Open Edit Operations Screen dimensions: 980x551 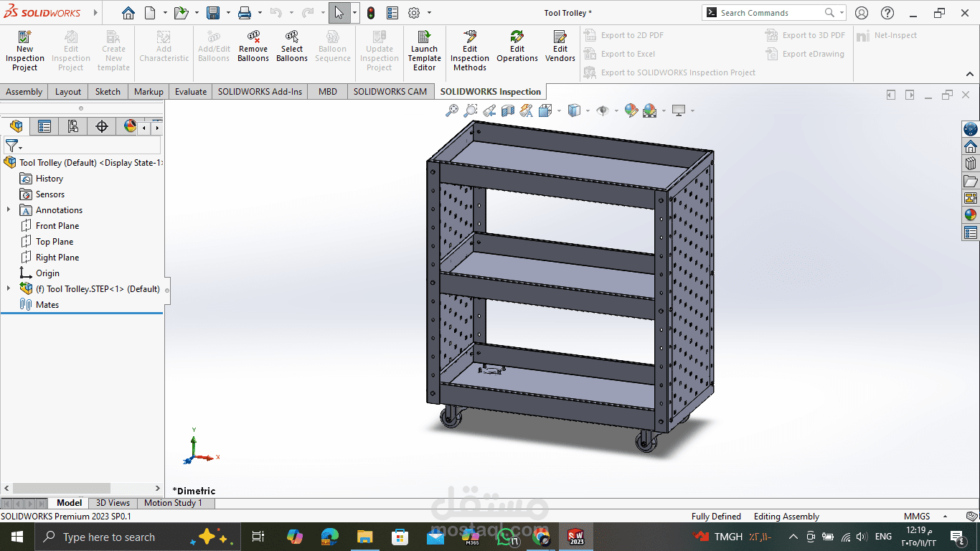pos(517,49)
